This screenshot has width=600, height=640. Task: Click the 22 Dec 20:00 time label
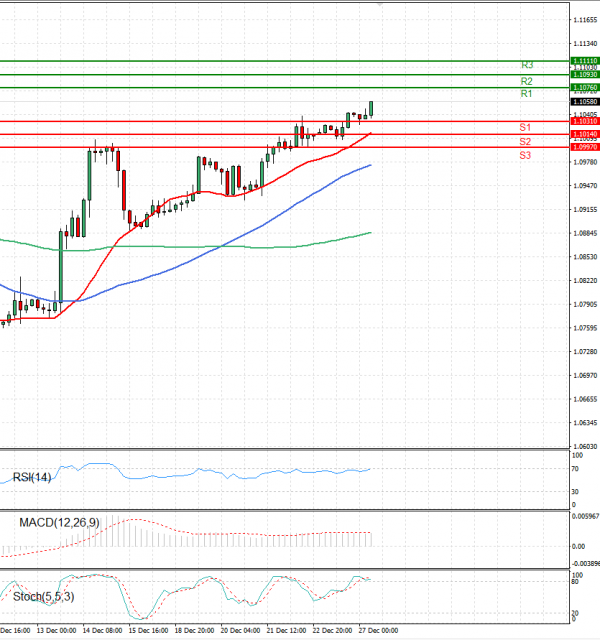332,630
